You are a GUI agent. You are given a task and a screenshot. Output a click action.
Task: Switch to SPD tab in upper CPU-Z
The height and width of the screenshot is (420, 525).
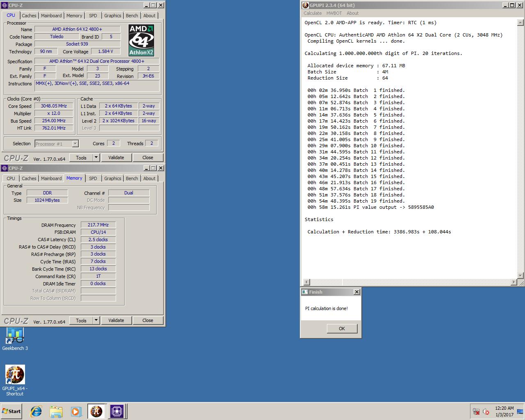93,16
